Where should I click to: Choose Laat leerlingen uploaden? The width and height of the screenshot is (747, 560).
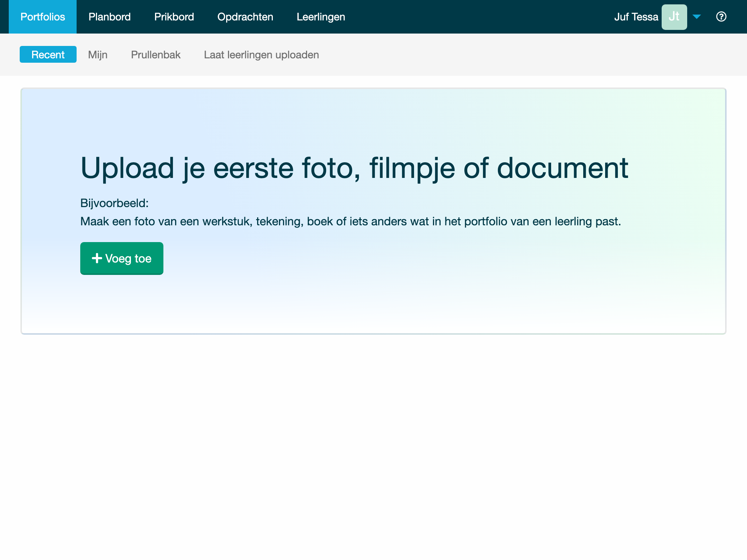262,55
